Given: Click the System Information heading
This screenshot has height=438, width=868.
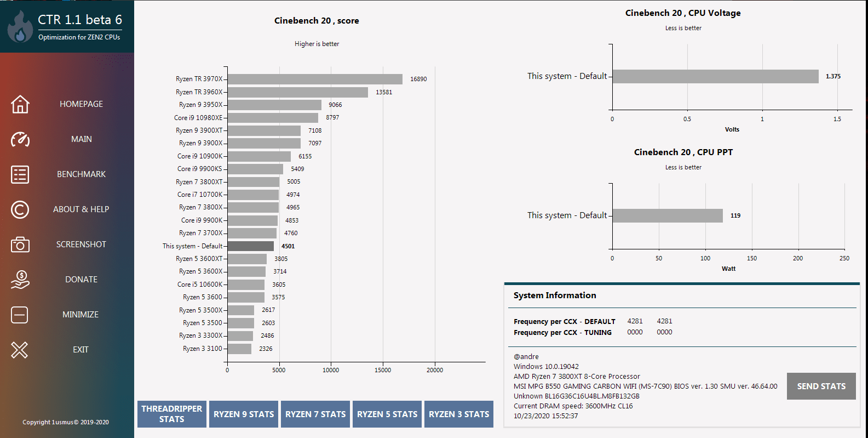Looking at the screenshot, I should [555, 295].
